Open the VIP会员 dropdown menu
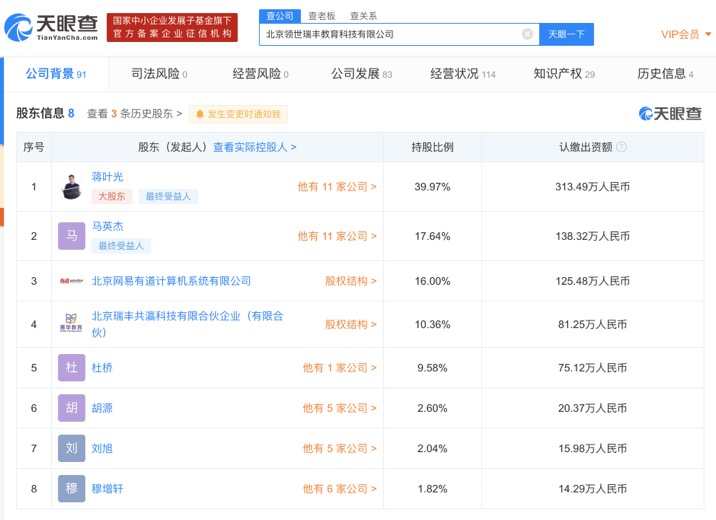 tap(685, 34)
